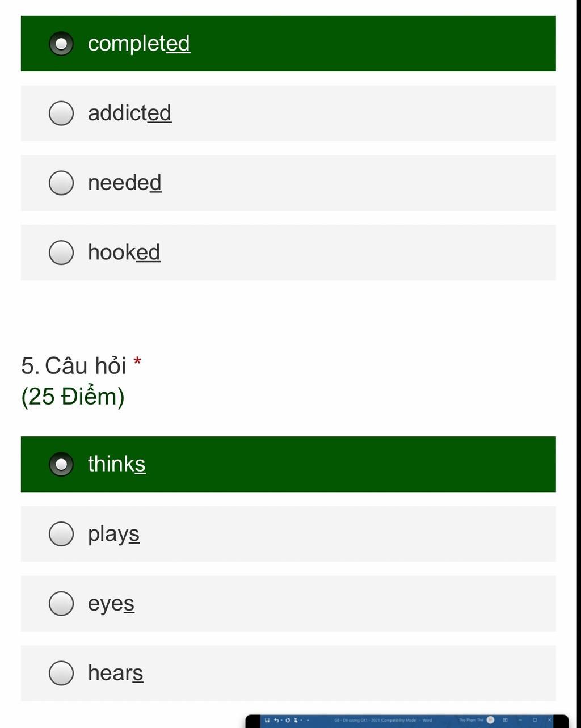
Task: Pick the 'hooked' answer choice
Action: click(x=288, y=253)
